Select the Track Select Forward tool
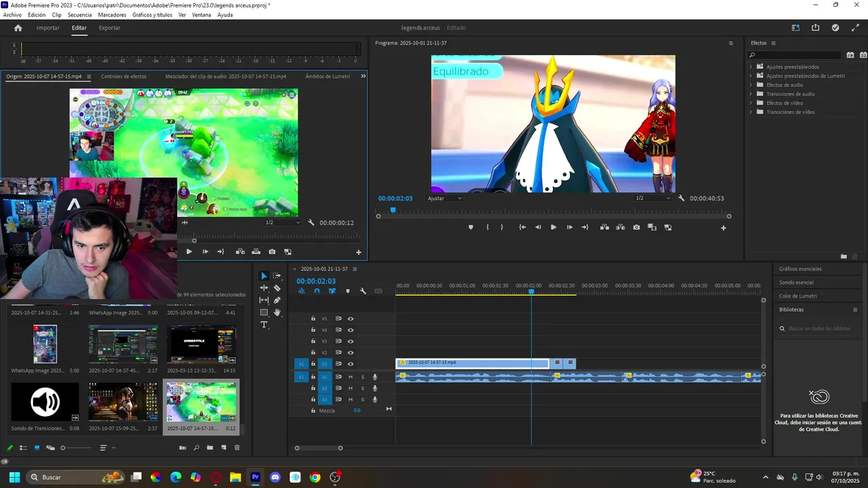The image size is (868, 488). [277, 276]
